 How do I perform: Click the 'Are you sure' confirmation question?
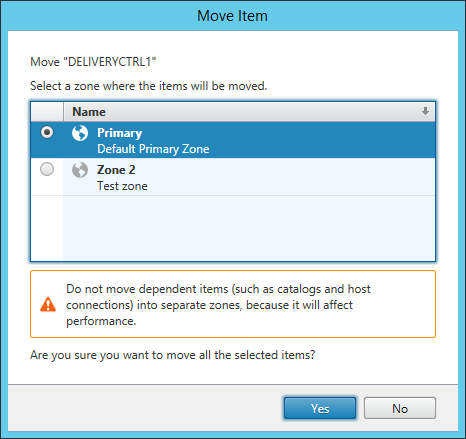click(173, 355)
